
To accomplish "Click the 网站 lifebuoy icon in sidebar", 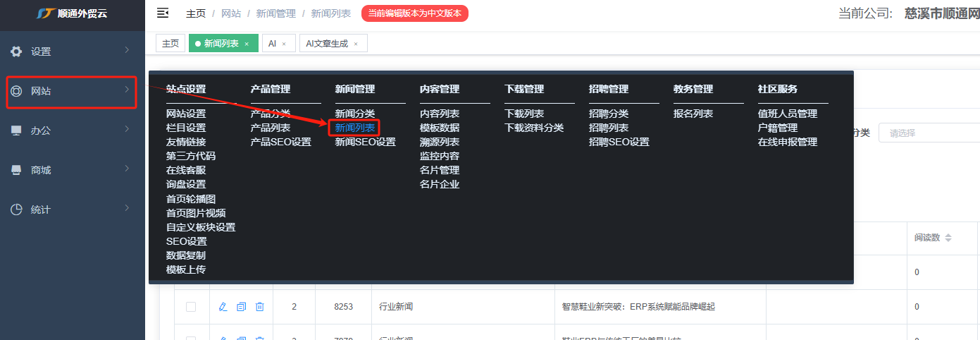I will coord(16,91).
